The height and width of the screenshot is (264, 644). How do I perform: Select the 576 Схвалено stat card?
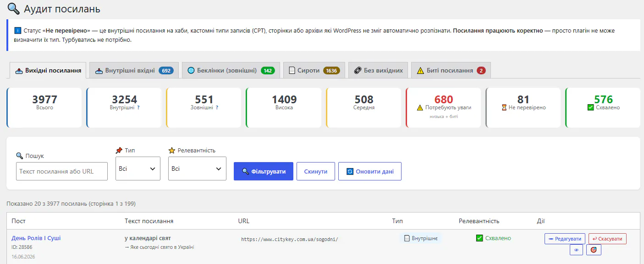coord(603,107)
